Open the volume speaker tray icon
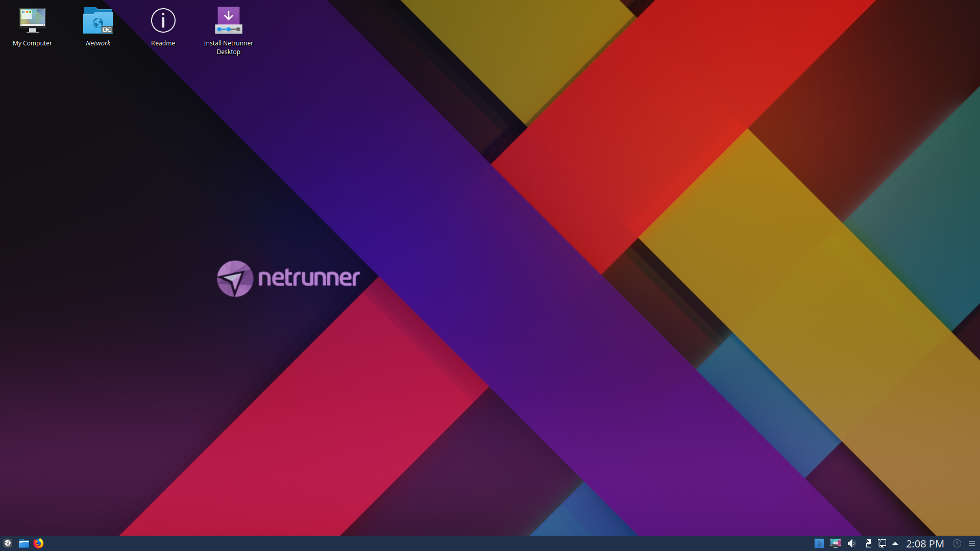This screenshot has width=980, height=551. [x=851, y=543]
